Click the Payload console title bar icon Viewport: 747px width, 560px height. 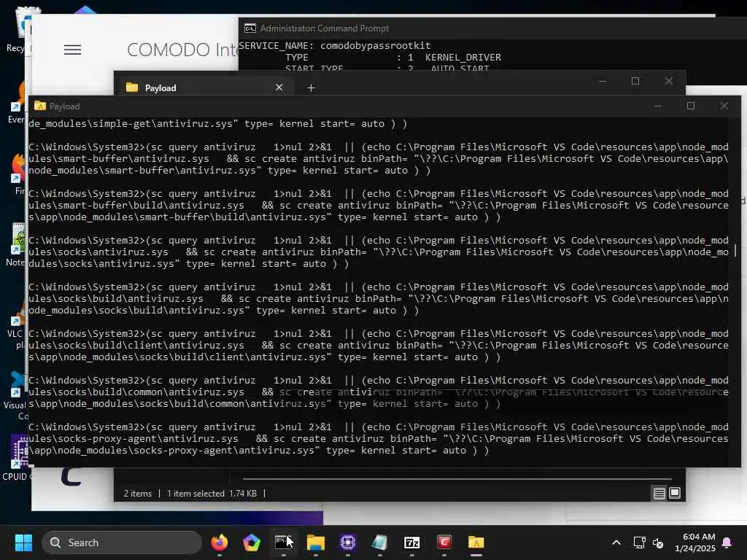point(40,106)
